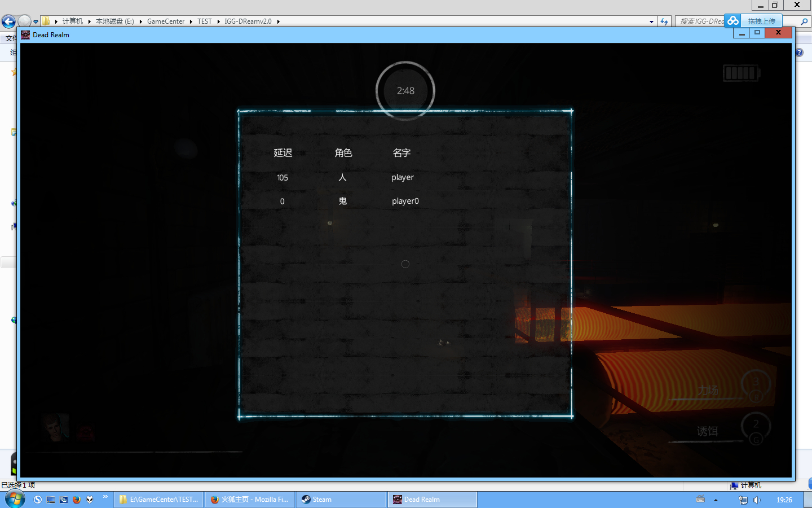Click the 延迟 column header in the scoreboard
The width and height of the screenshot is (812, 508).
point(283,153)
